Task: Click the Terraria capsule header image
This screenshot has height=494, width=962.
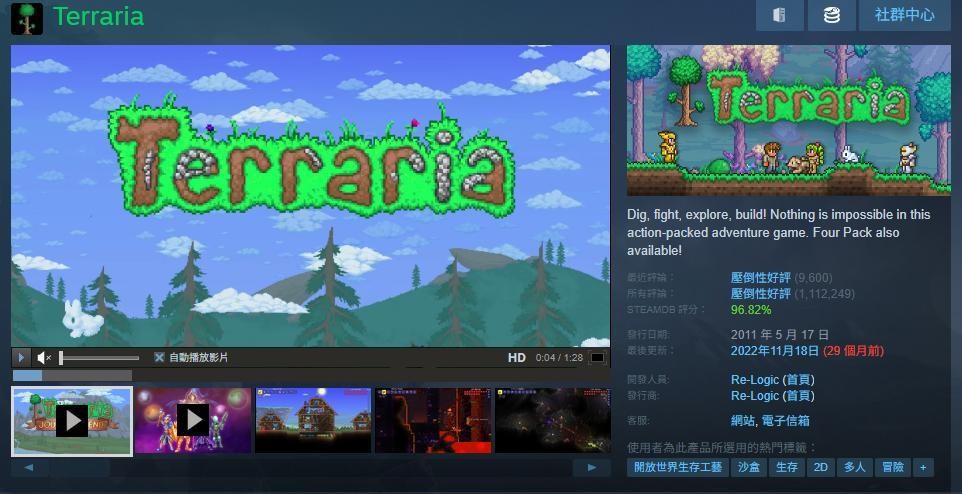Action: pyautogui.click(x=788, y=120)
